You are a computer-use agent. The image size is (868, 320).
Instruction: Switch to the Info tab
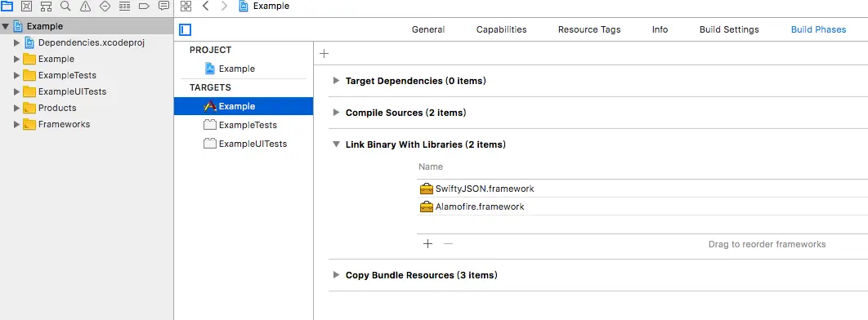[x=660, y=30]
